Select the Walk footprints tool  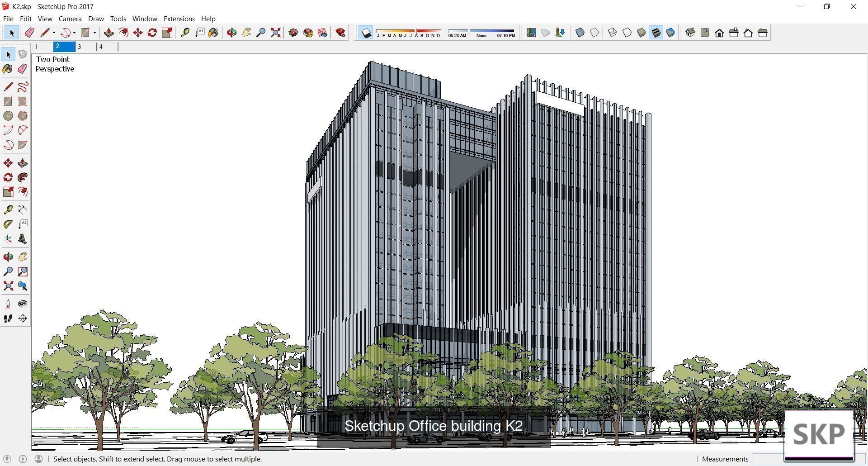[x=8, y=319]
